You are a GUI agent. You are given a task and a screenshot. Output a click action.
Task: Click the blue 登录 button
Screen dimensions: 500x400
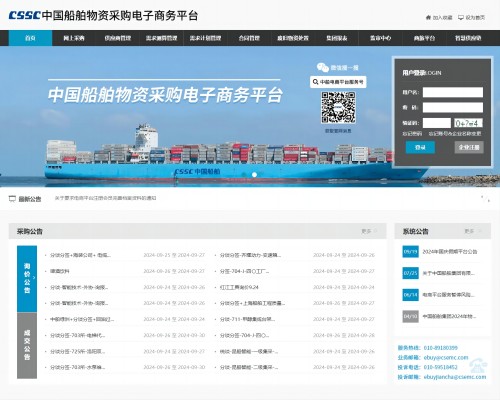pyautogui.click(x=420, y=147)
